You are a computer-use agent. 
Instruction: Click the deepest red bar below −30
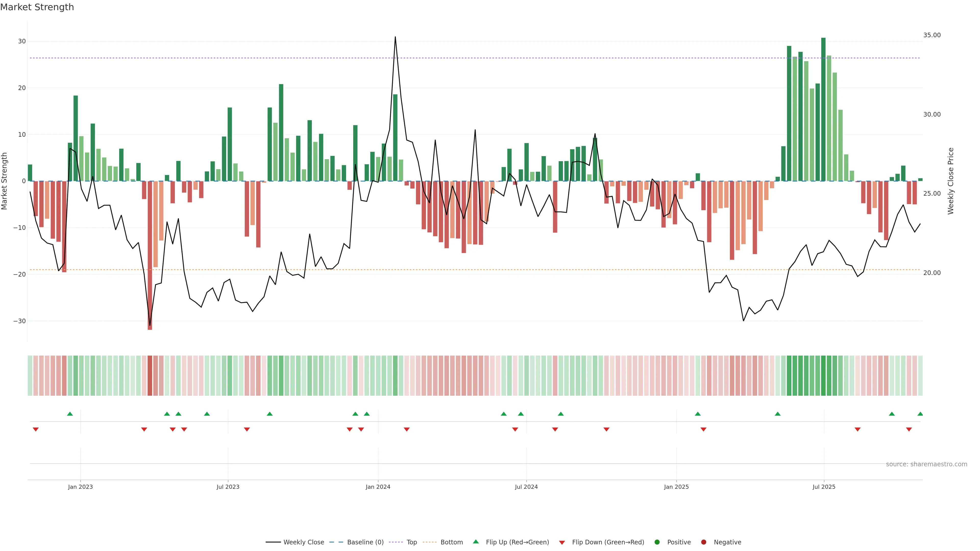pyautogui.click(x=150, y=255)
